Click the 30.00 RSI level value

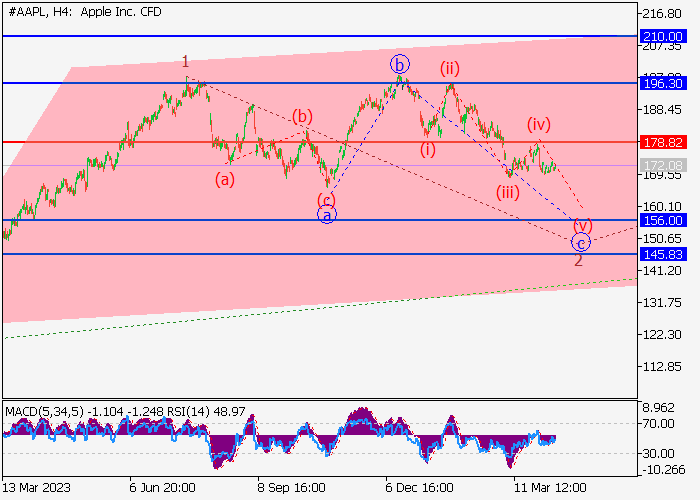pos(659,454)
